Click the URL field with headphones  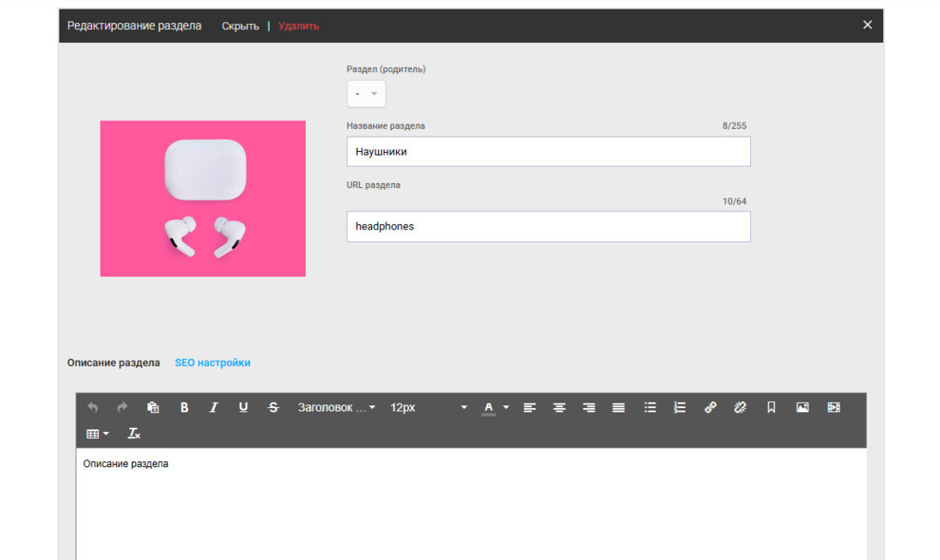pyautogui.click(x=549, y=226)
